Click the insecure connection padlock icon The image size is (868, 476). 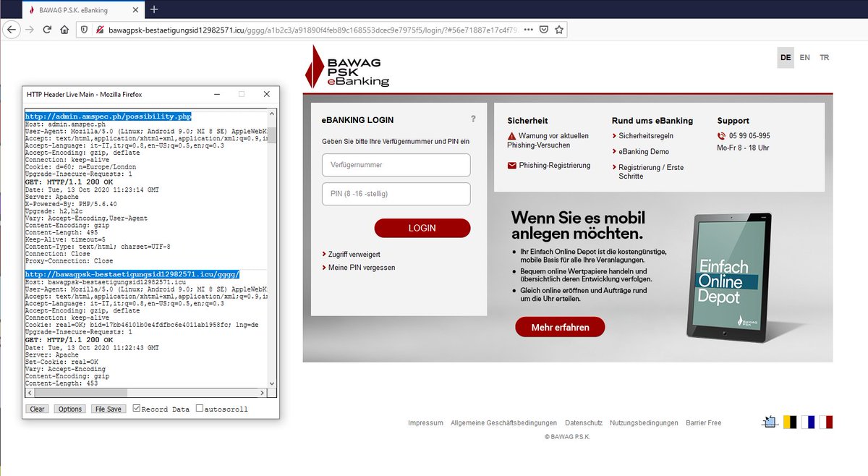click(x=99, y=30)
